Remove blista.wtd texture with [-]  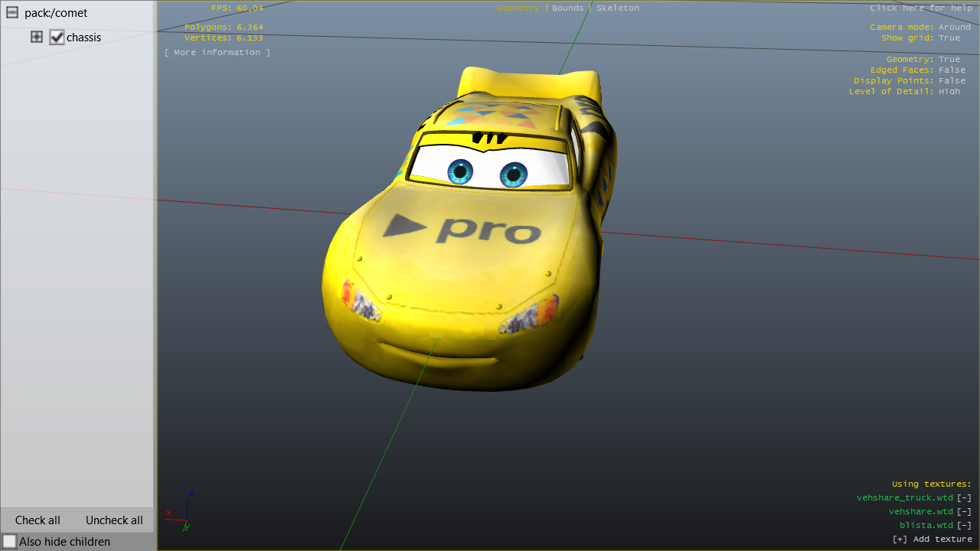(x=964, y=525)
